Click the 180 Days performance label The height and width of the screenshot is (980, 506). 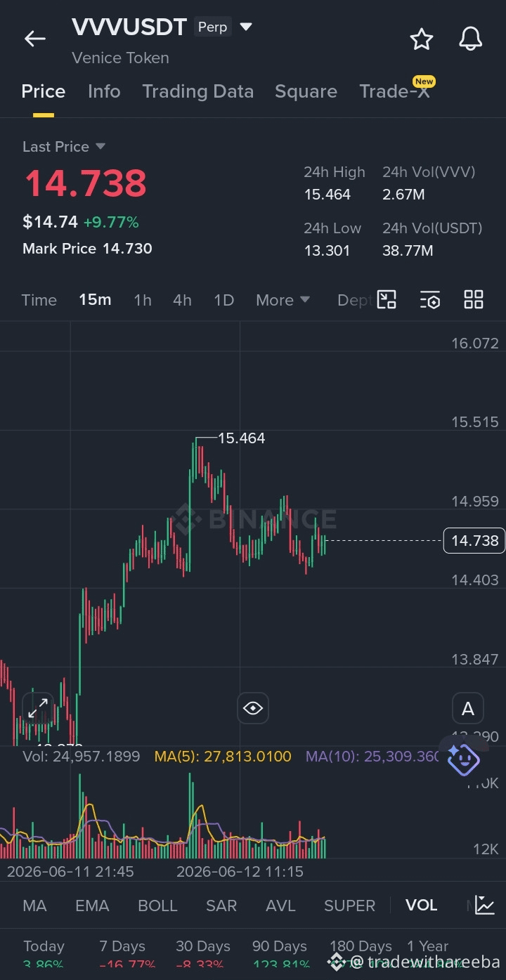point(361,946)
